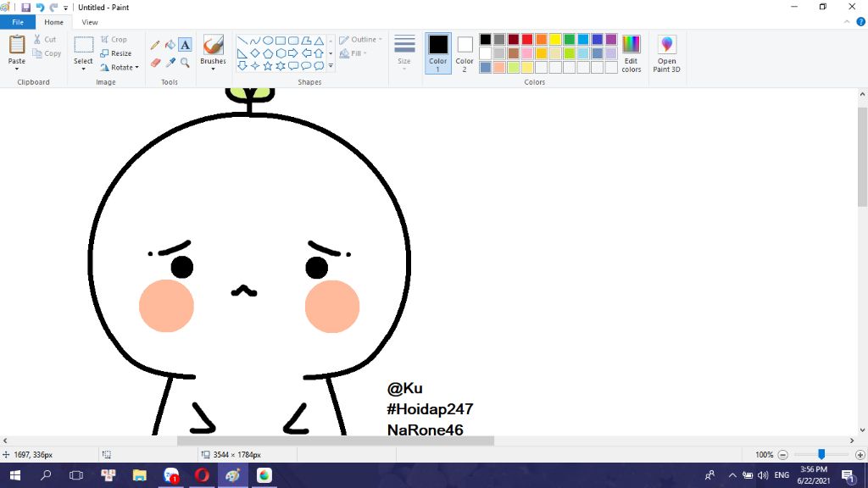The height and width of the screenshot is (488, 868).
Task: Choose the Line shape
Action: click(242, 41)
